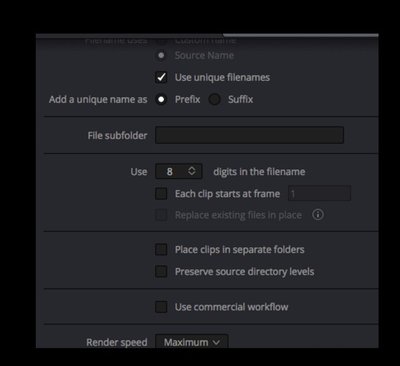
Task: Click the light gray bar at the panel top
Action: click(301, 35)
